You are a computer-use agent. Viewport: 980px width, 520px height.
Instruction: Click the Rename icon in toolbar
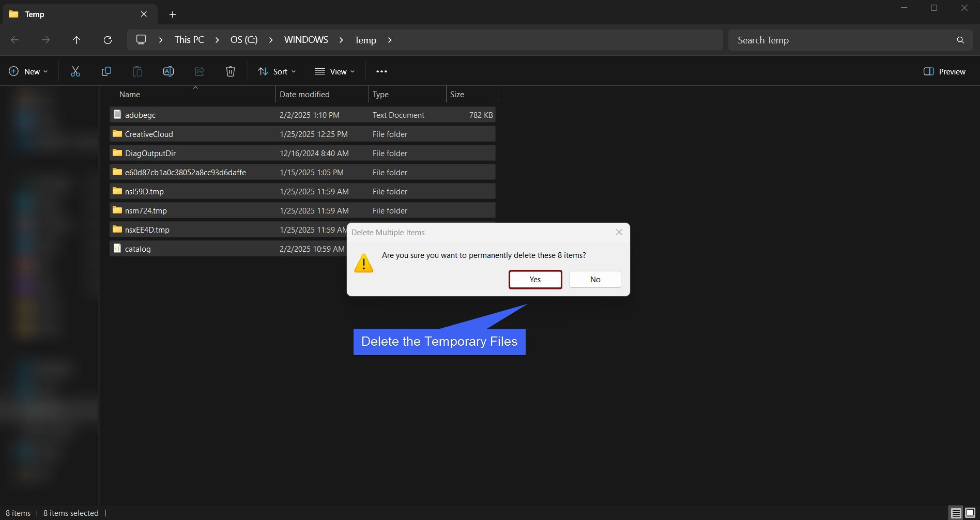[169, 71]
